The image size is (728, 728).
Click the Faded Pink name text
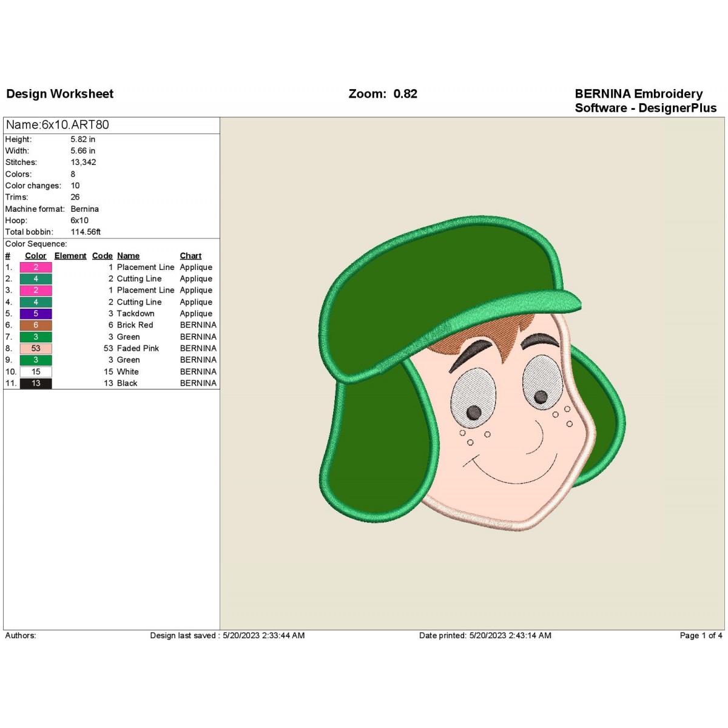(x=138, y=348)
